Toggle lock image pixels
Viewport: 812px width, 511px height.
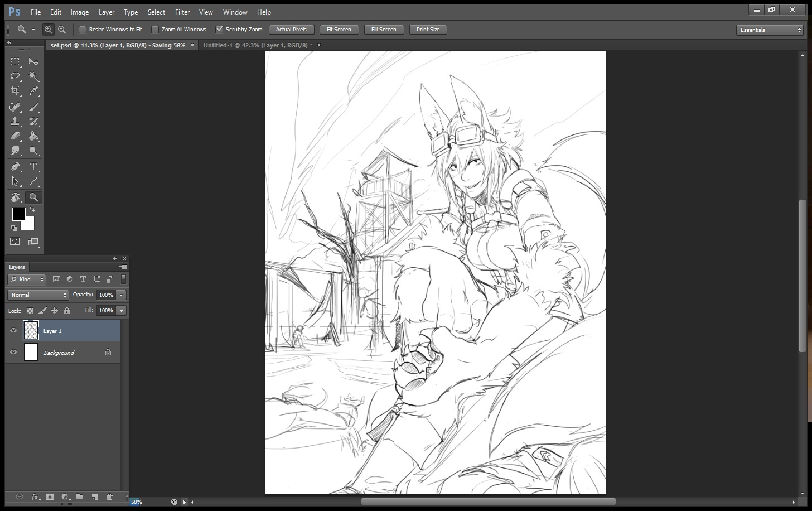click(42, 311)
